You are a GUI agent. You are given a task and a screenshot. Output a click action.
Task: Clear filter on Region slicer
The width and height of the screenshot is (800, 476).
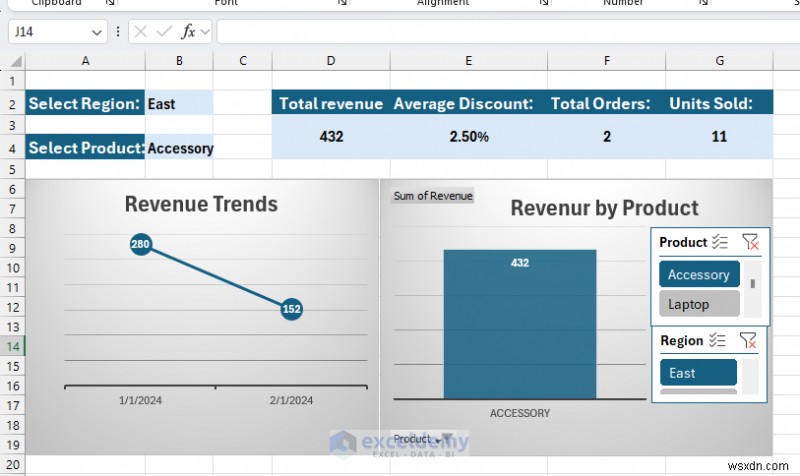[x=748, y=340]
